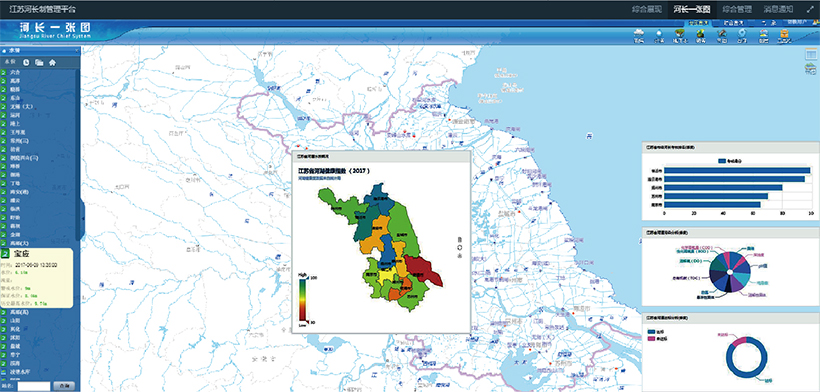This screenshot has height=392, width=820.
Task: Open 综合管理 top tab
Action: [737, 9]
